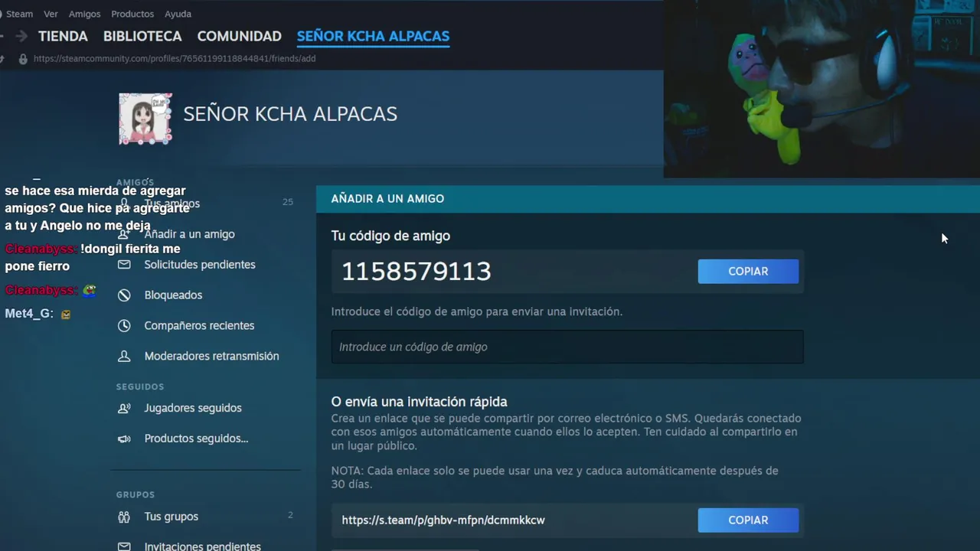
Task: Select the friend code 1158579113
Action: tap(416, 272)
